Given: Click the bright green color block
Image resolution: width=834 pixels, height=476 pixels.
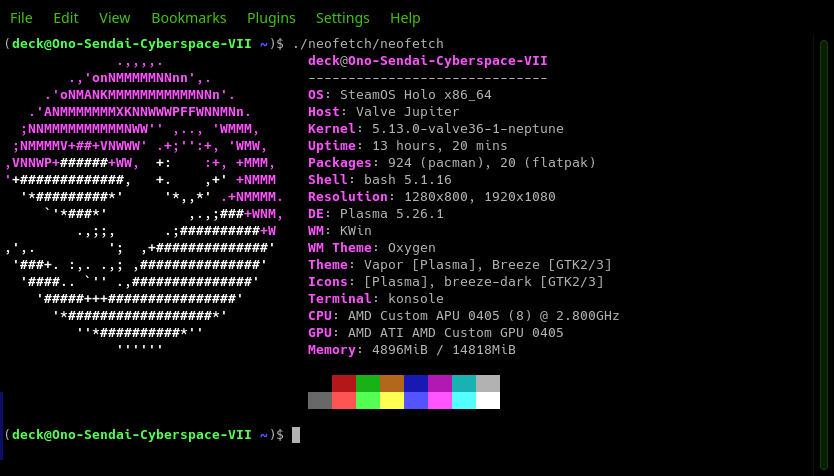Looking at the screenshot, I should (x=368, y=400).
